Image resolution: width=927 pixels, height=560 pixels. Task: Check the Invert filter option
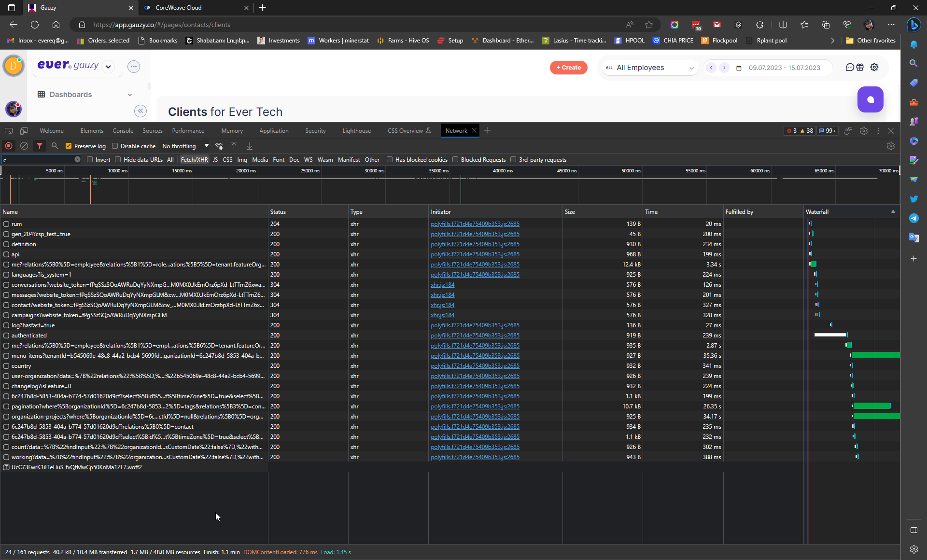[90, 159]
